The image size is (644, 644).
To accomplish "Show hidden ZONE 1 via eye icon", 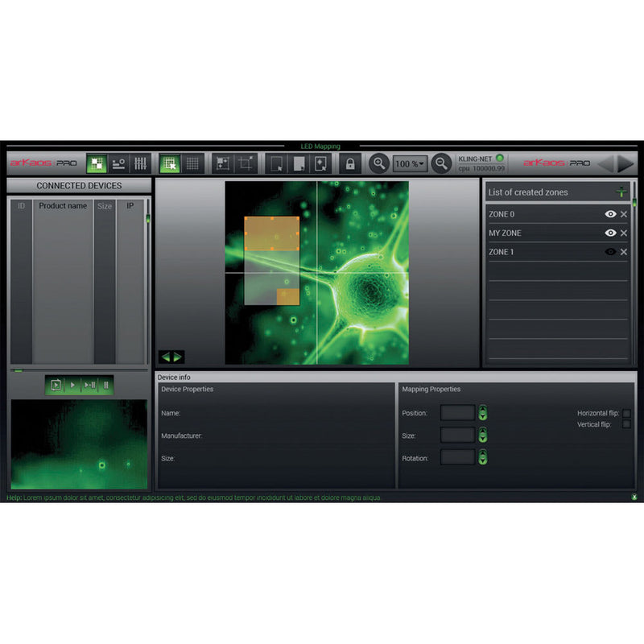I will coord(610,252).
